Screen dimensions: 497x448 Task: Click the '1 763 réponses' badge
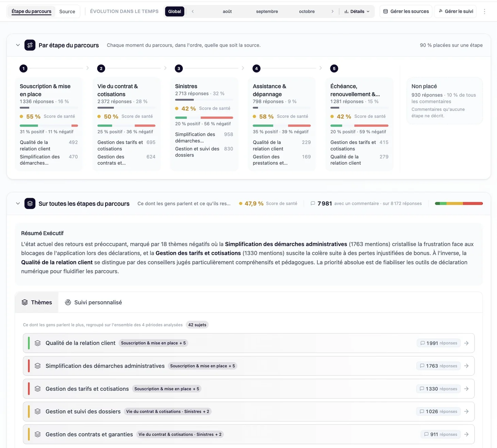[438, 366]
